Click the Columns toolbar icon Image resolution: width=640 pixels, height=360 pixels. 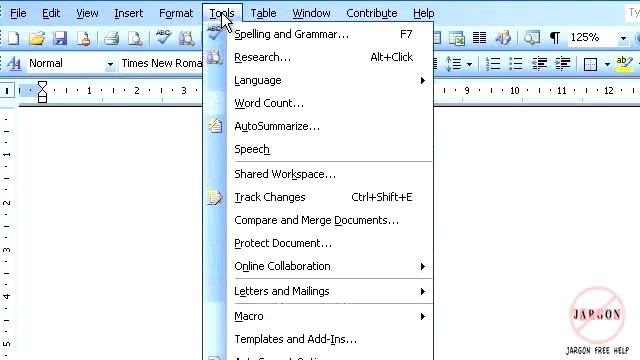479,38
